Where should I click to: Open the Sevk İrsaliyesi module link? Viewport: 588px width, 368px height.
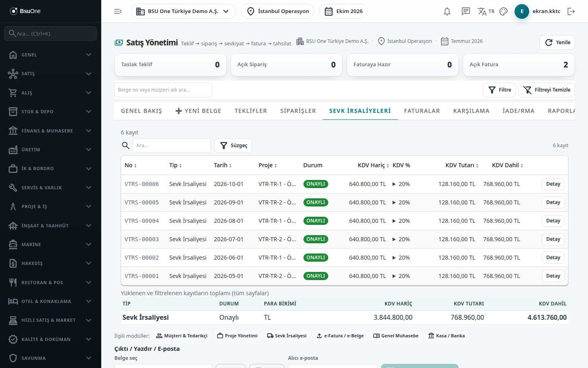pyautogui.click(x=287, y=336)
